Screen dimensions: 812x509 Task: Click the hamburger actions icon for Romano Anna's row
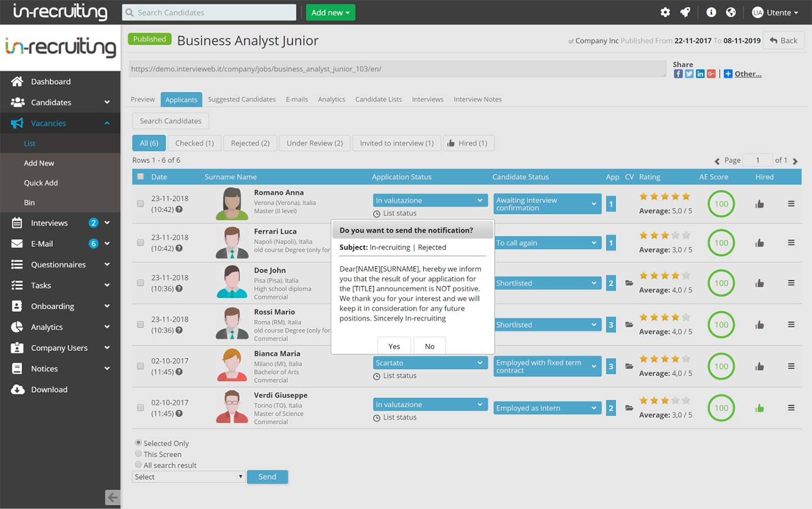(791, 204)
